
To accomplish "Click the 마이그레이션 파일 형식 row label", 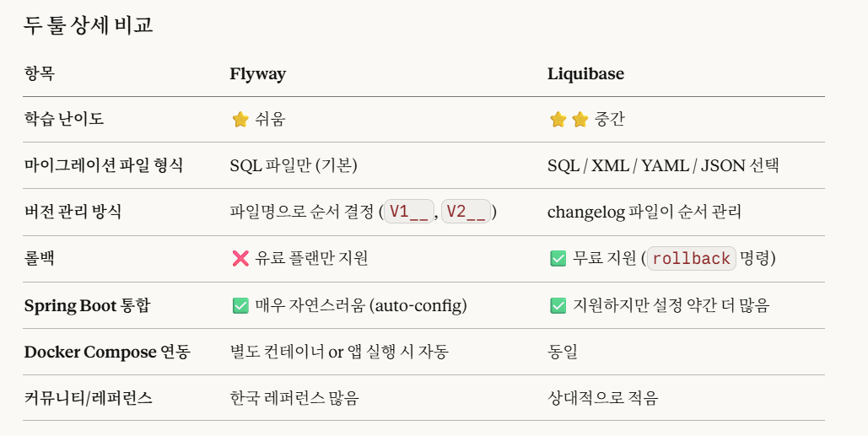I will [x=103, y=166].
